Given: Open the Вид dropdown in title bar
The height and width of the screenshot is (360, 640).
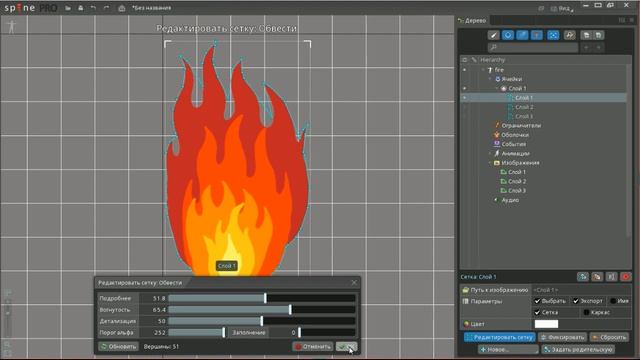Looking at the screenshot, I should tap(562, 8).
